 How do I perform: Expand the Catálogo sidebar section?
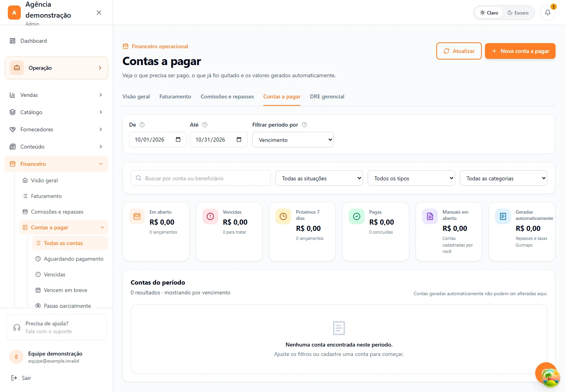coord(56,112)
